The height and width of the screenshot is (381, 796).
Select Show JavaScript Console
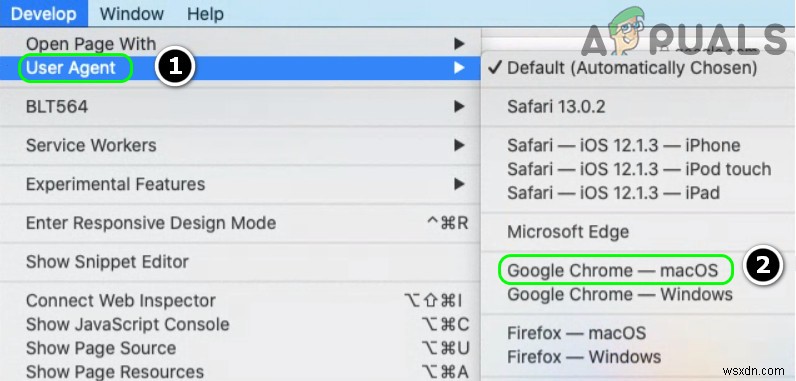(240, 325)
